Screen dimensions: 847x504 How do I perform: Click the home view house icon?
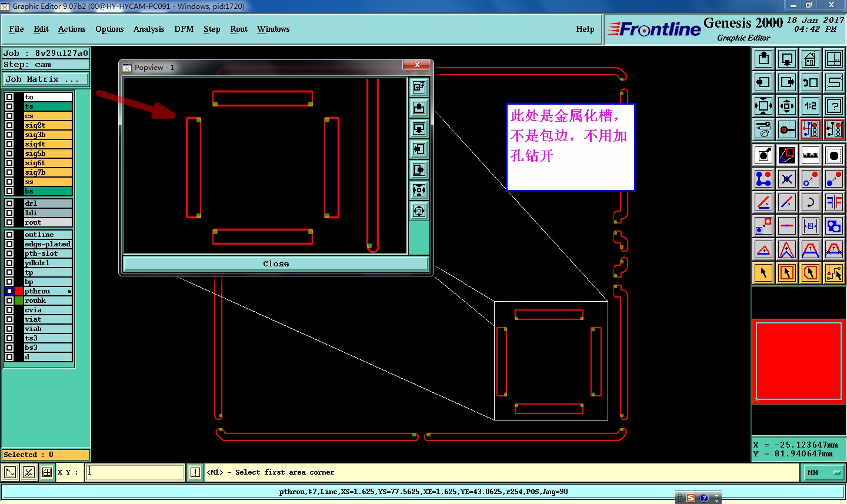[x=811, y=59]
